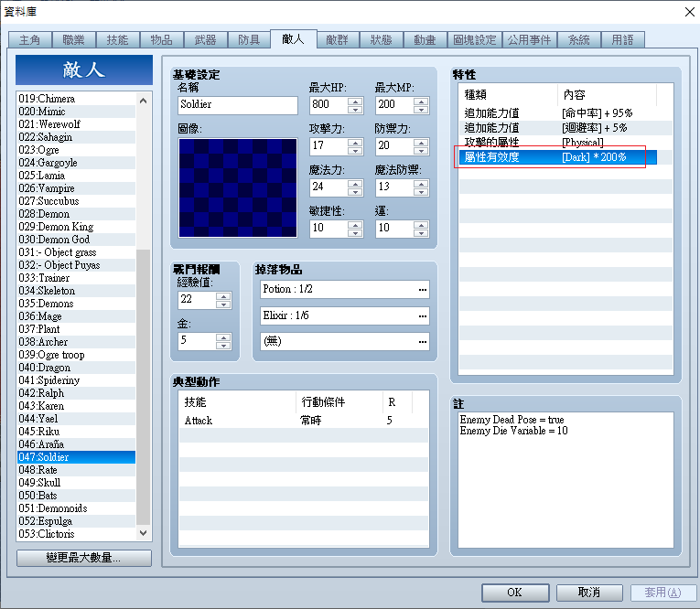Click the 名稱 field containing Soldier
Image resolution: width=700 pixels, height=609 pixels.
238,105
